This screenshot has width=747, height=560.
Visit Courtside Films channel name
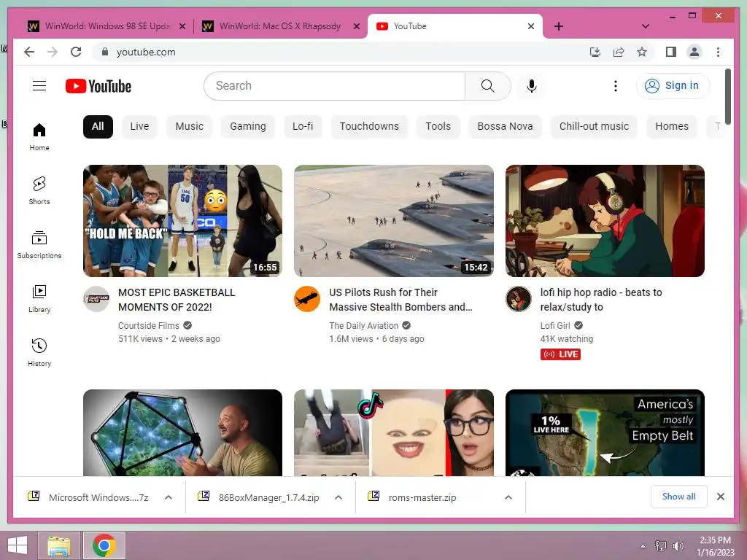[149, 326]
